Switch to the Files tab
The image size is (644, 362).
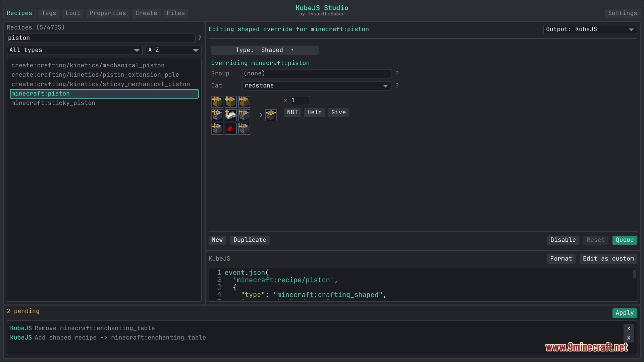(x=176, y=13)
